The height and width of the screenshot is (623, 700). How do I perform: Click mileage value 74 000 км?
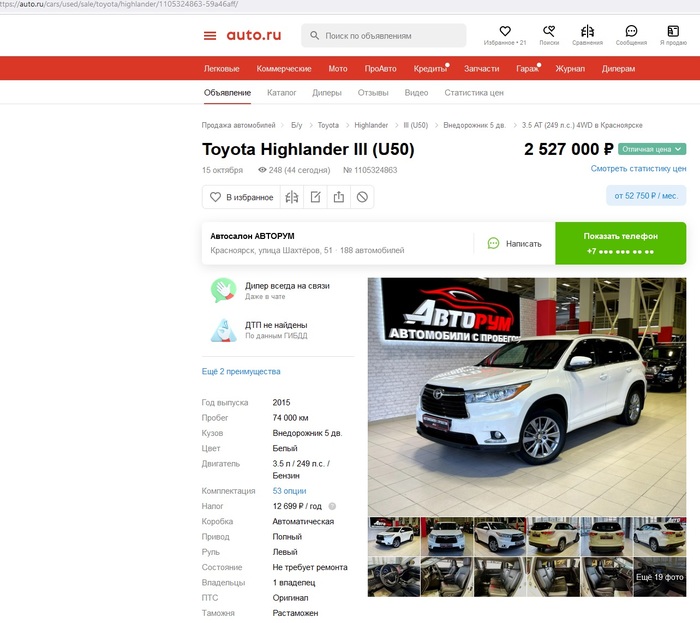click(x=290, y=418)
